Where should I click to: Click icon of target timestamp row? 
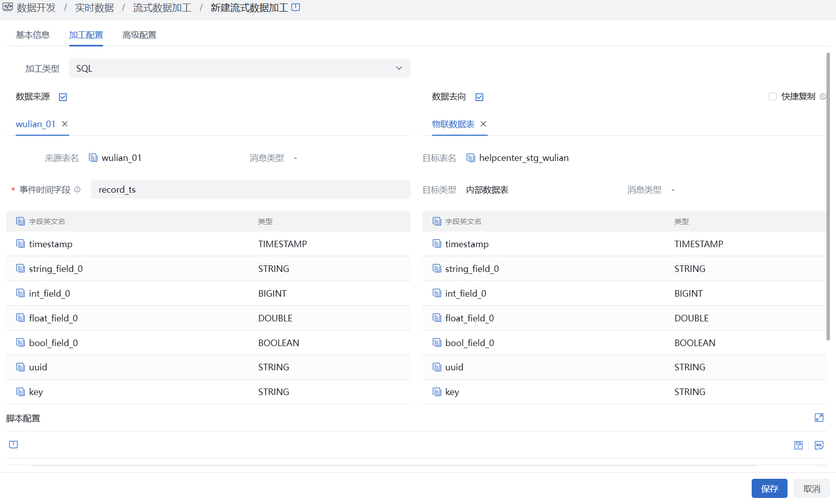coord(437,244)
